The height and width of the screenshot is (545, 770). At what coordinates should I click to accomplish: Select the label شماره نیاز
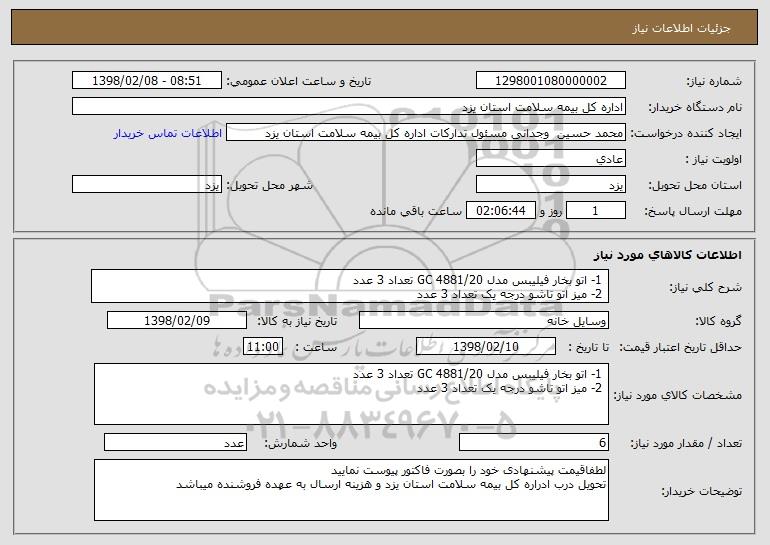click(714, 82)
